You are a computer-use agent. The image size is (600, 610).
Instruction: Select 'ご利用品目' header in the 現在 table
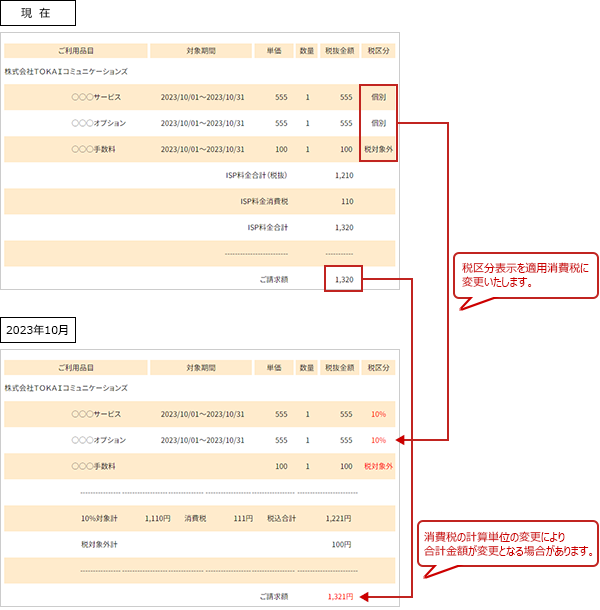click(76, 51)
